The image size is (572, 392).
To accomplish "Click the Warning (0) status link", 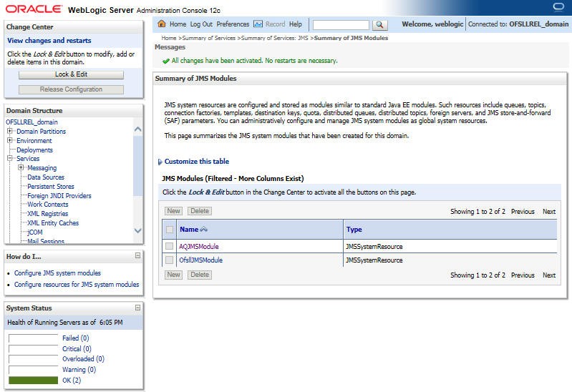I will [x=79, y=369].
